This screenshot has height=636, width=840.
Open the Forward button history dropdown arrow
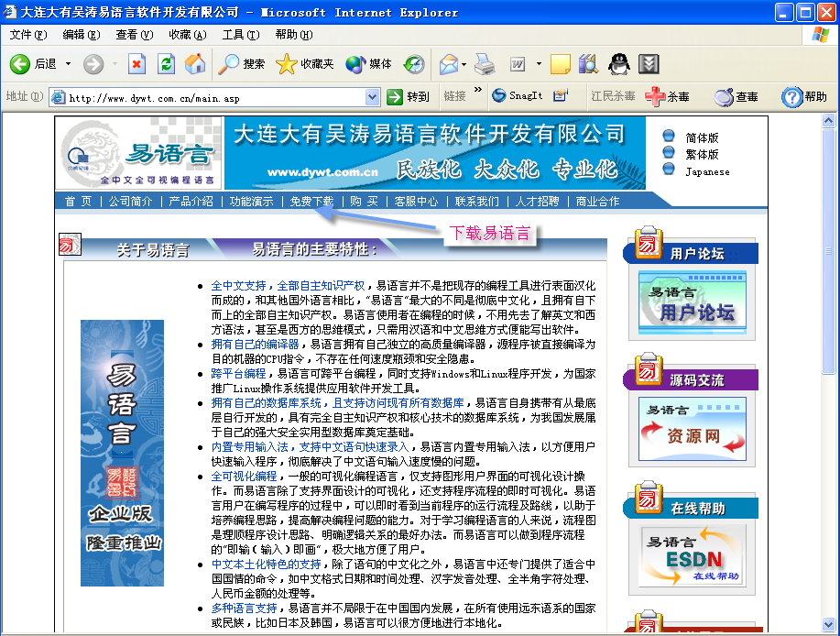click(x=115, y=64)
